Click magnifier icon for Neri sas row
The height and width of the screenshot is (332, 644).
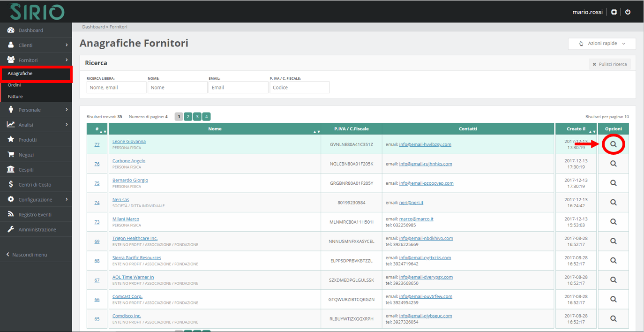(x=613, y=203)
